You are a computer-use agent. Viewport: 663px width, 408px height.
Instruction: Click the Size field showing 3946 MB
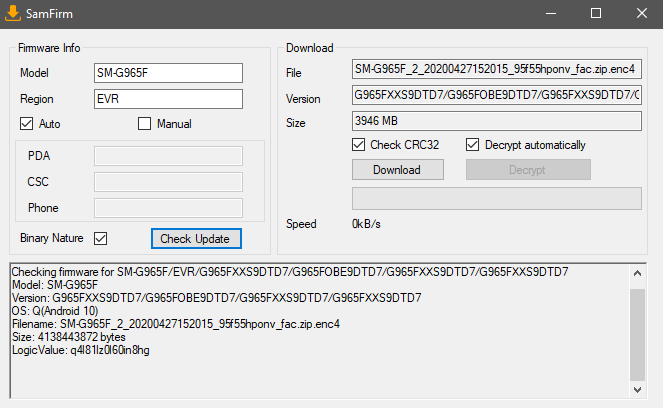[497, 121]
